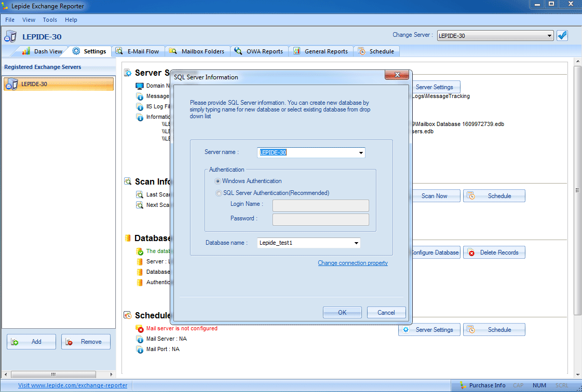The width and height of the screenshot is (582, 392).
Task: Click the Last Scan magnifier icon
Action: point(140,194)
